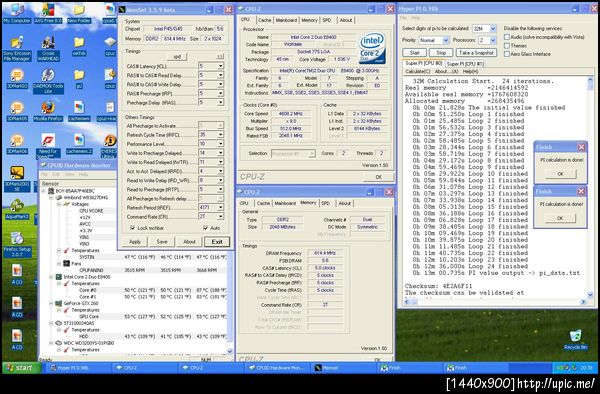This screenshot has height=394, width=600.
Task: Launch the EVEREST Ultimate desktop shortcut
Action: tap(110, 146)
